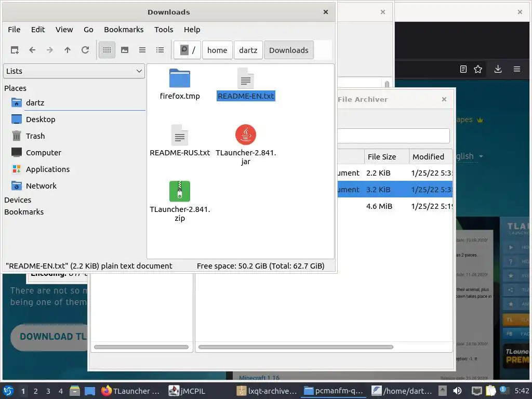532x399 pixels.
Task: Switch to icon view mode
Action: 107,50
